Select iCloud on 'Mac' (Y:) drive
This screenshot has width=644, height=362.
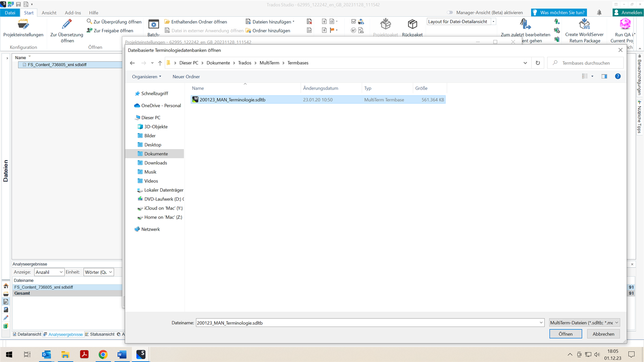(160, 208)
